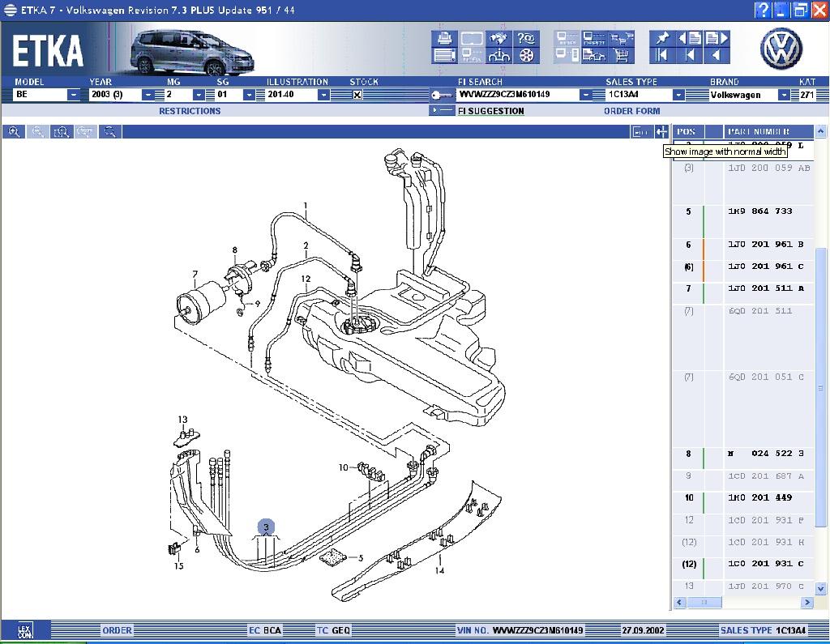
Task: Click the handshake icon in the toolbar
Action: pyautogui.click(x=498, y=38)
